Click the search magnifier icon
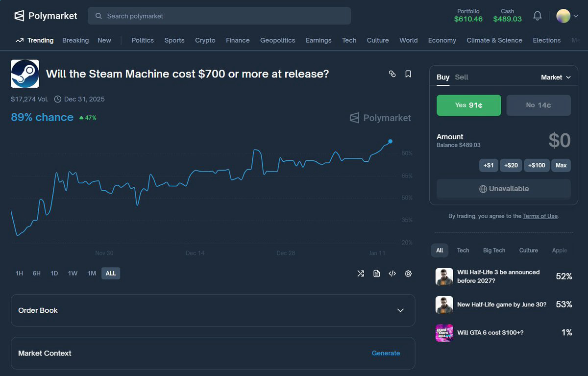588x376 pixels. pos(98,16)
